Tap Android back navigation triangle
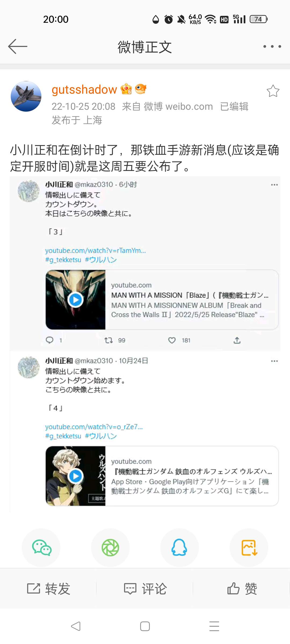Image resolution: width=290 pixels, height=644 pixels. click(x=76, y=626)
